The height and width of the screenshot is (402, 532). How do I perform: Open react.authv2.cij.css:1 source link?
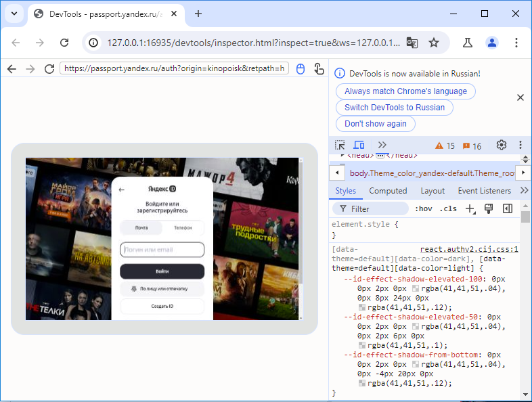pos(469,249)
